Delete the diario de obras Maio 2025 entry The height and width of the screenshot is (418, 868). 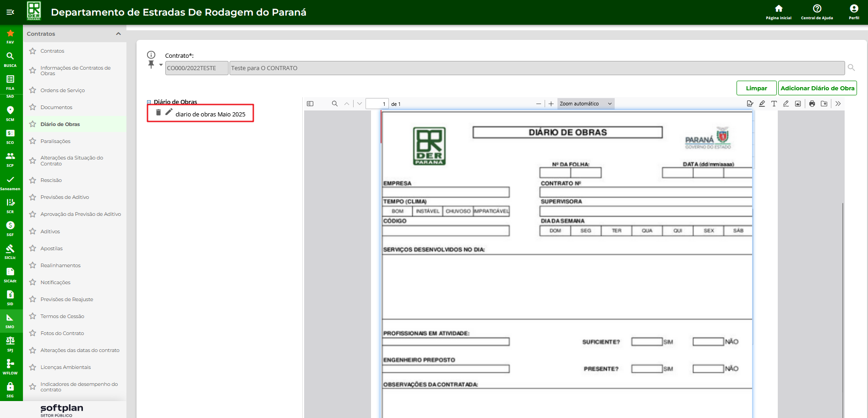[x=158, y=112]
